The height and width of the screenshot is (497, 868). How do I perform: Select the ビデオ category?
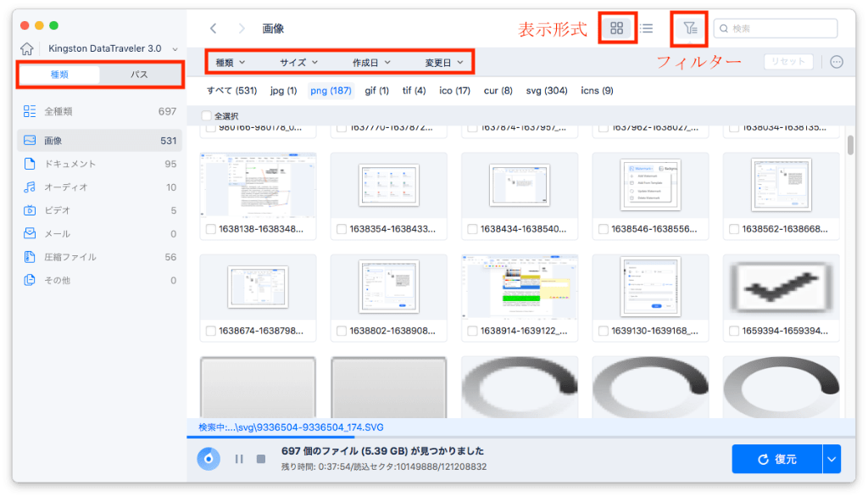pyautogui.click(x=100, y=210)
